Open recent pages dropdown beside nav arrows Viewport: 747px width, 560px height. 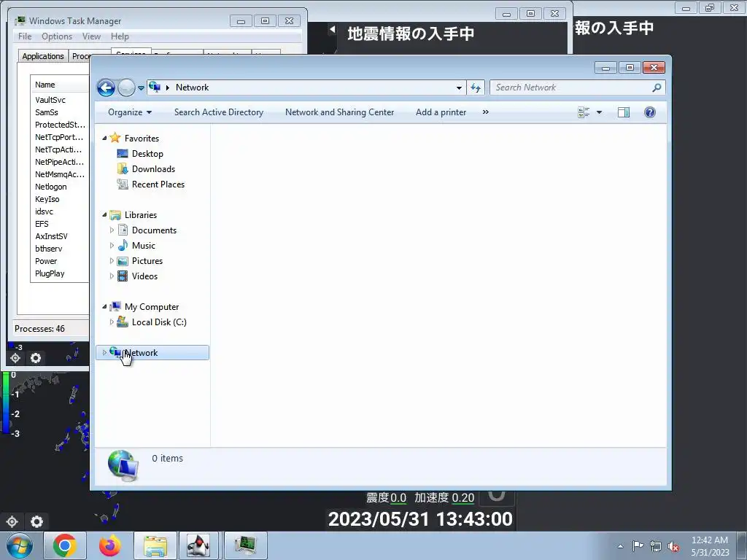pos(141,88)
